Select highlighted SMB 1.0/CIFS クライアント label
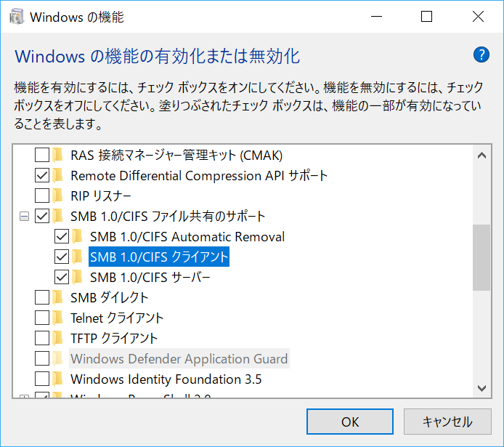504x447 pixels. tap(159, 257)
